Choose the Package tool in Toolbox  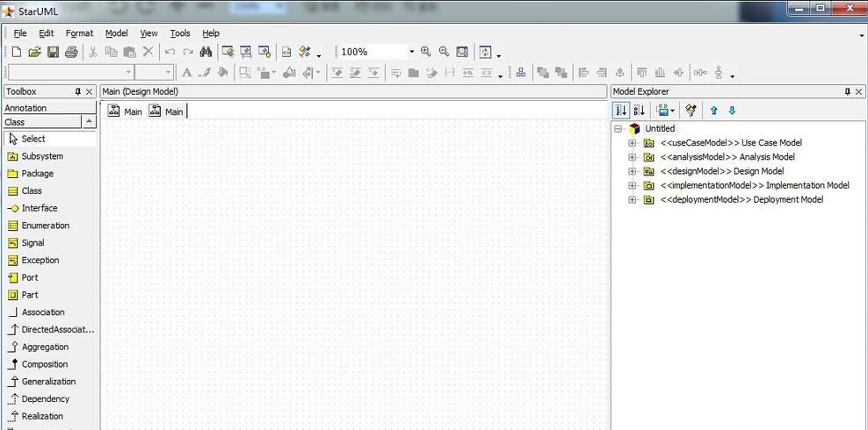[50, 174]
